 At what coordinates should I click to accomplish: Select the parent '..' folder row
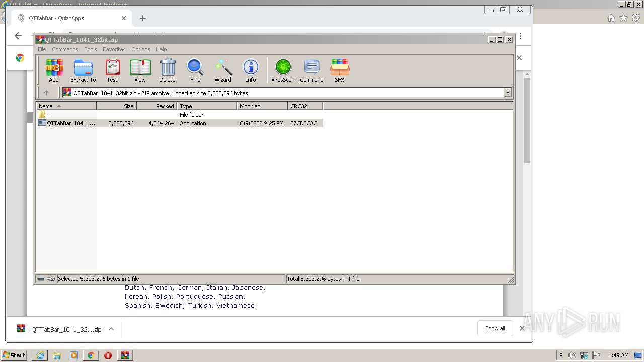point(180,115)
